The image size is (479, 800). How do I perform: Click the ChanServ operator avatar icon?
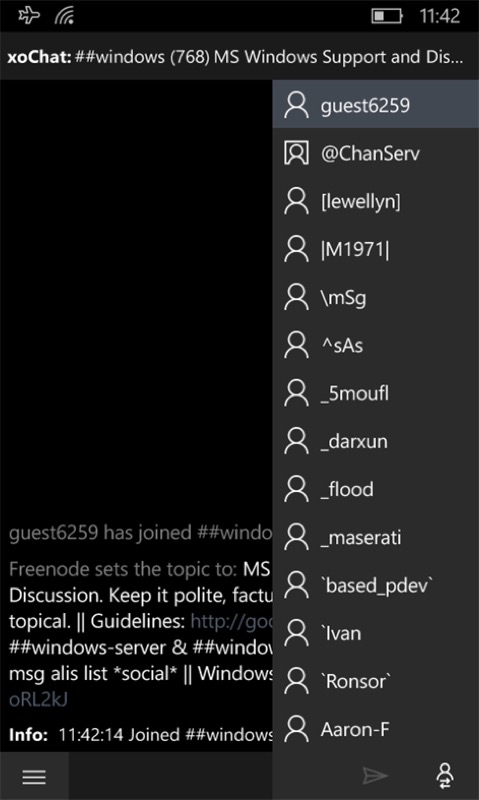pyautogui.click(x=296, y=153)
